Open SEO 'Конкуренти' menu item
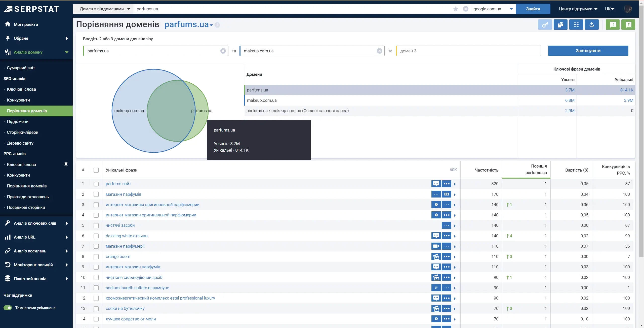The height and width of the screenshot is (328, 644). (18, 100)
